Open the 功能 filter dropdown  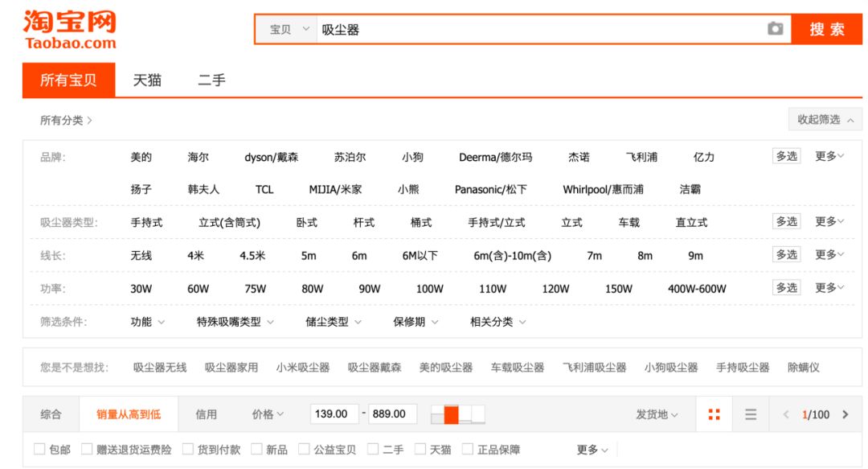147,322
